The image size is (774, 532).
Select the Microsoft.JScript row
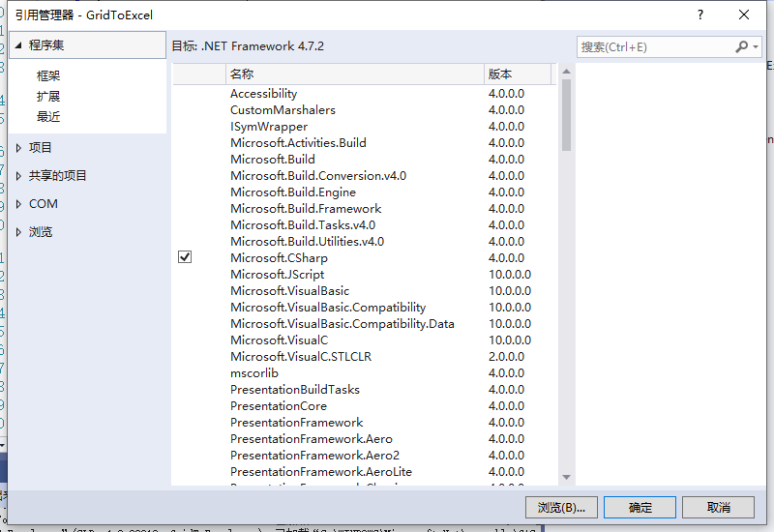pos(365,275)
